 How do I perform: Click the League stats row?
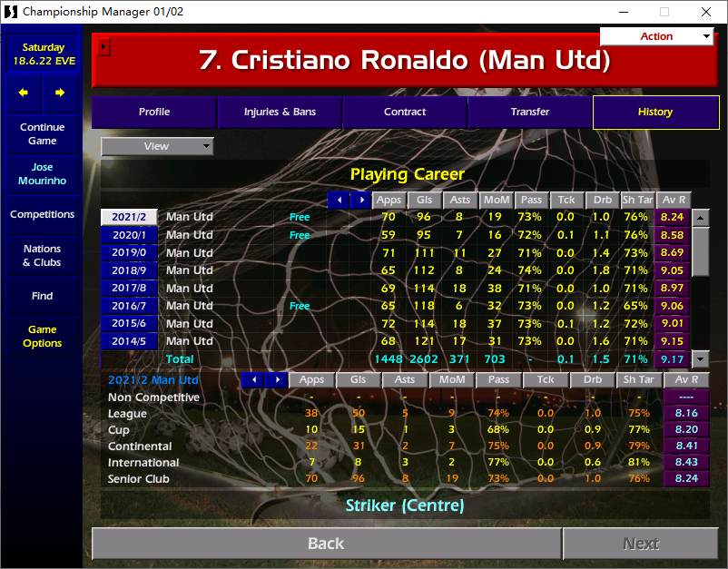pyautogui.click(x=405, y=414)
